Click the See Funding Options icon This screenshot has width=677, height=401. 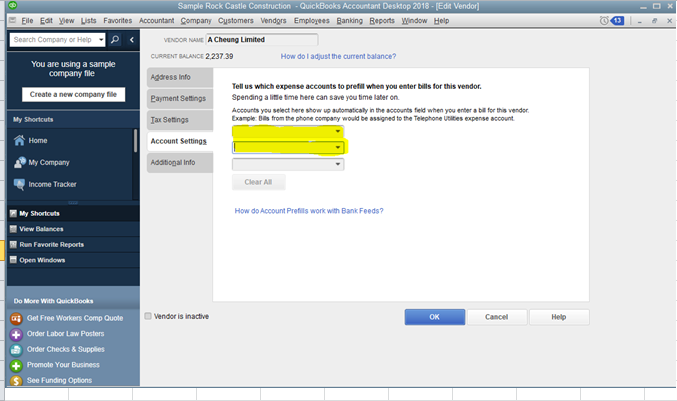16,381
